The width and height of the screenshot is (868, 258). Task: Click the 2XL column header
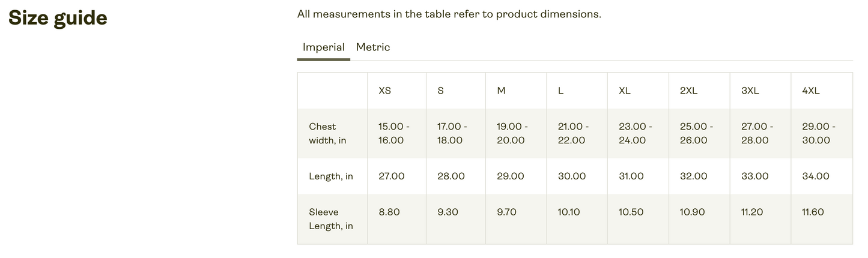pos(688,91)
